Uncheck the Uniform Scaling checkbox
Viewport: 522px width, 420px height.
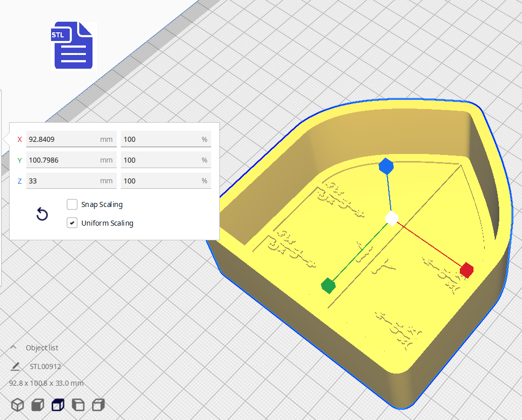[x=72, y=223]
